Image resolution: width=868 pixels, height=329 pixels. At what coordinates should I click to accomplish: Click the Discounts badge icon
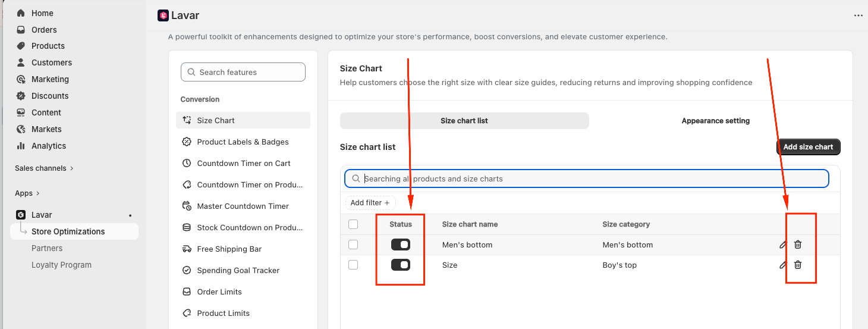coord(21,96)
